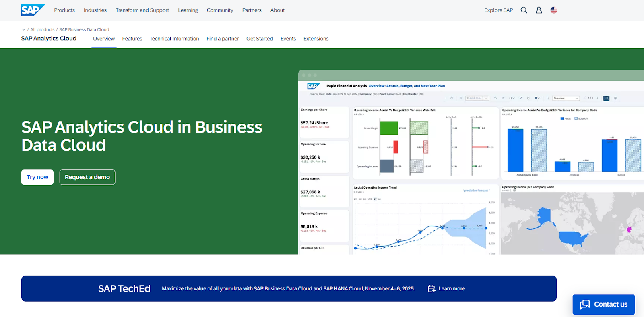Click the "$20,250 k" Operating Income value
The image size is (644, 317).
coord(310,157)
